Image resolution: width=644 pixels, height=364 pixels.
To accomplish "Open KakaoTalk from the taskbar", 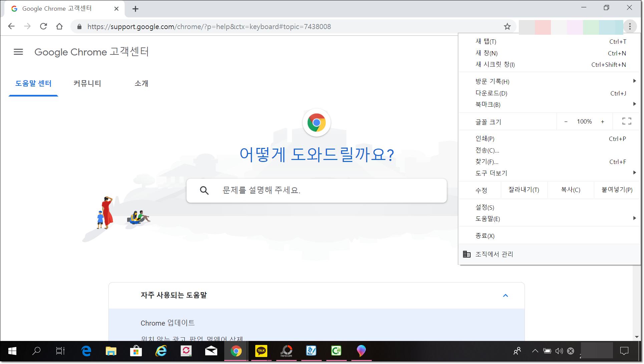I will coord(261,351).
